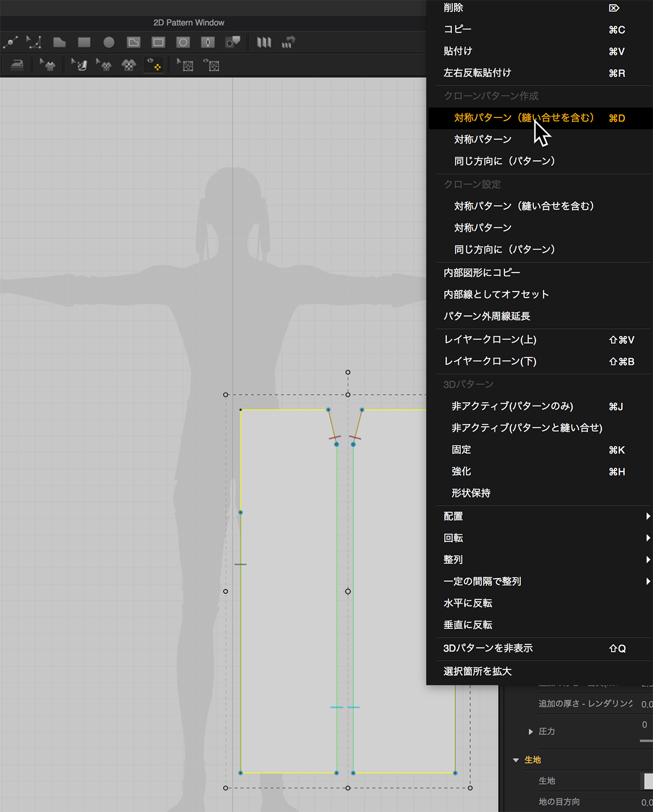Toggle the eye mesh visibility icon

click(x=212, y=66)
